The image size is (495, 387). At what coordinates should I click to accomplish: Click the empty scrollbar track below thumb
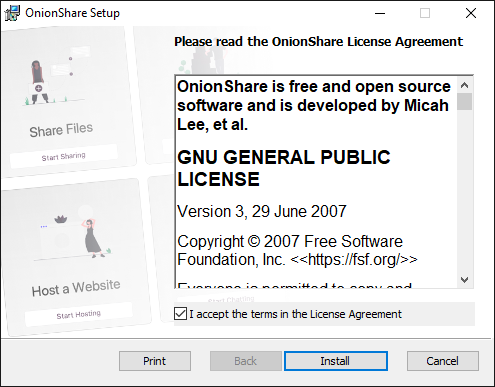point(465,191)
